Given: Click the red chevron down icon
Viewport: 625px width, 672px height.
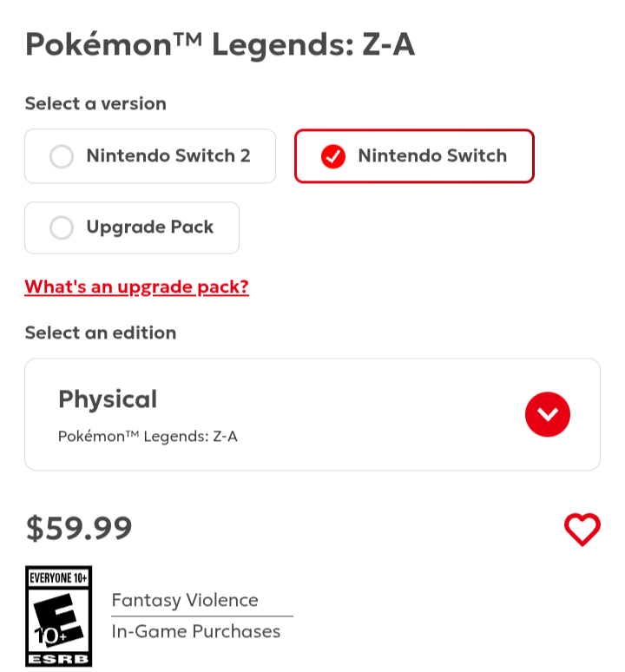Looking at the screenshot, I should pyautogui.click(x=547, y=415).
